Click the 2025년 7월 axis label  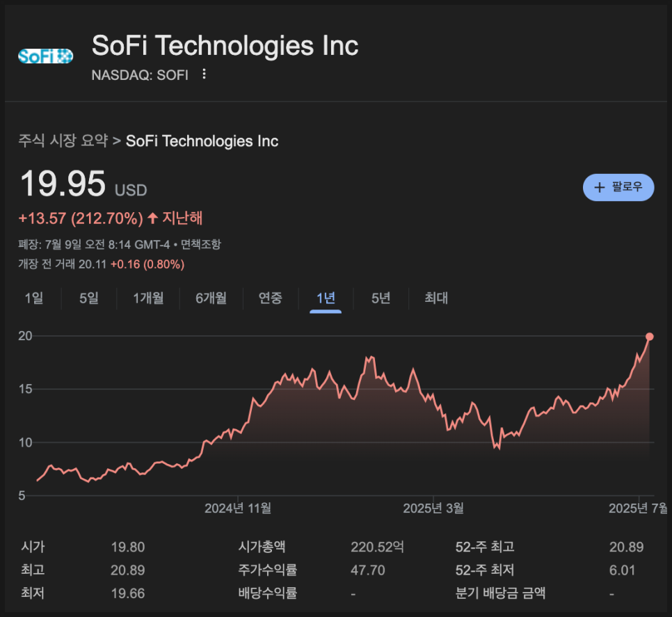638,508
